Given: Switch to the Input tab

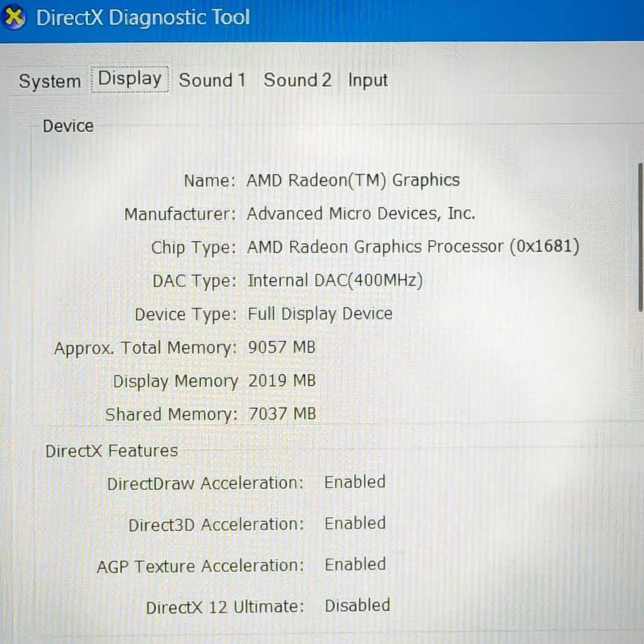Looking at the screenshot, I should [x=367, y=80].
